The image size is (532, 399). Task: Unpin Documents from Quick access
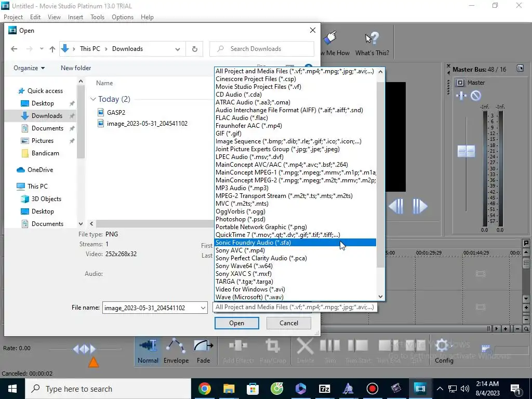[72, 129]
